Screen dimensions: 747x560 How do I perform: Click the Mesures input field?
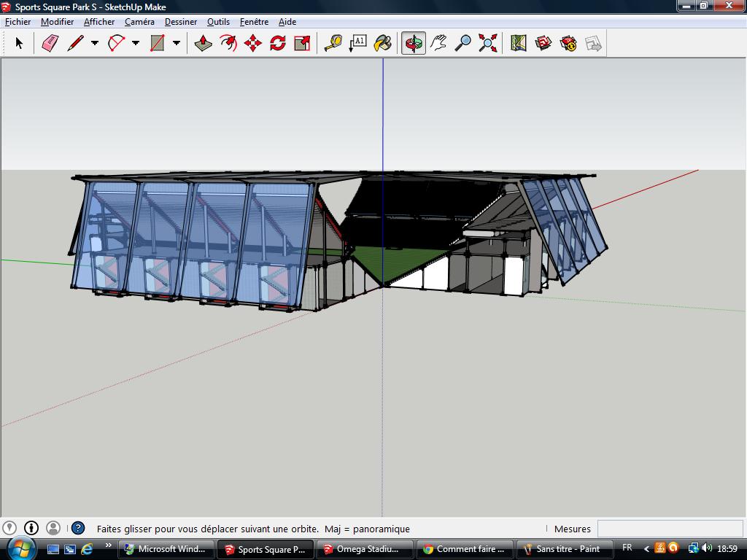670,529
